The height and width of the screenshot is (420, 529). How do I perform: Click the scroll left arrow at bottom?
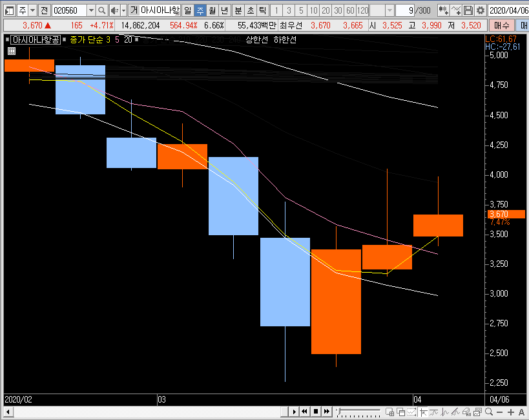tap(8, 412)
